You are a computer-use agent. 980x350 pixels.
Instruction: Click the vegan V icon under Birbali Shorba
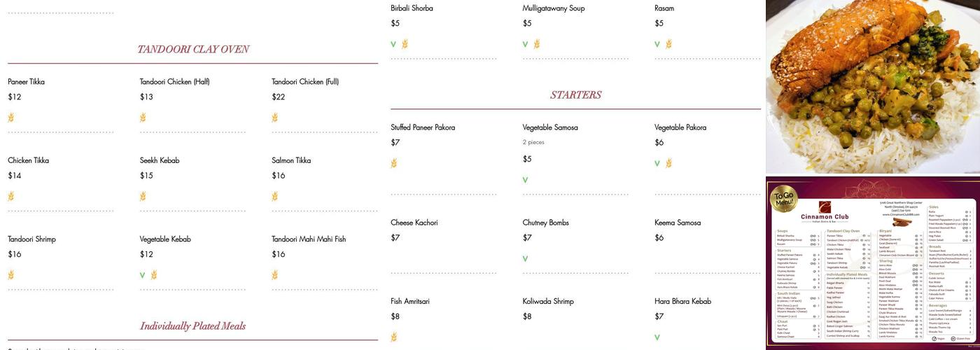(x=393, y=44)
